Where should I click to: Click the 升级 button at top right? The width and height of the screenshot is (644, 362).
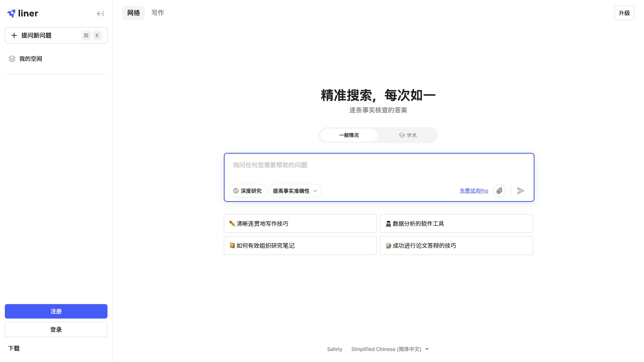click(624, 13)
